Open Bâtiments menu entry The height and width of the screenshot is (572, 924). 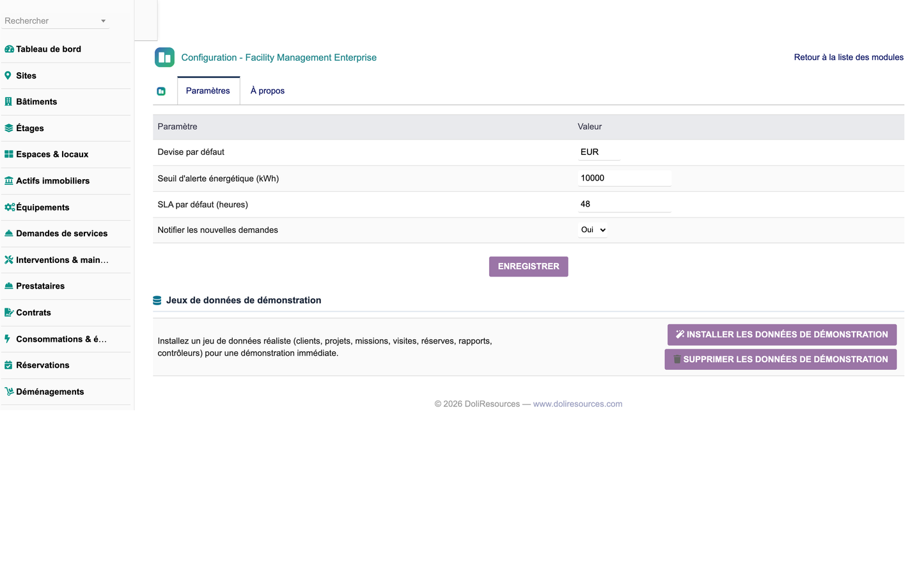[36, 102]
